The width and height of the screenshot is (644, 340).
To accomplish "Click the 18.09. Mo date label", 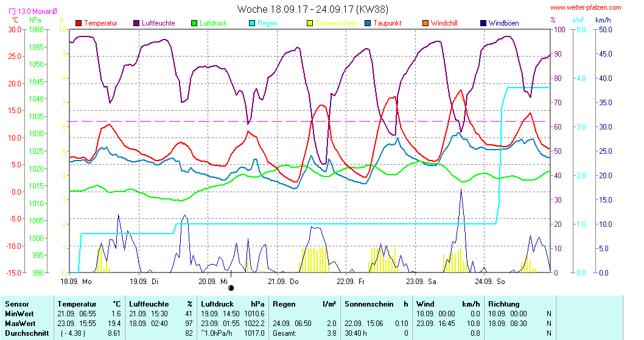I will pyautogui.click(x=76, y=282).
